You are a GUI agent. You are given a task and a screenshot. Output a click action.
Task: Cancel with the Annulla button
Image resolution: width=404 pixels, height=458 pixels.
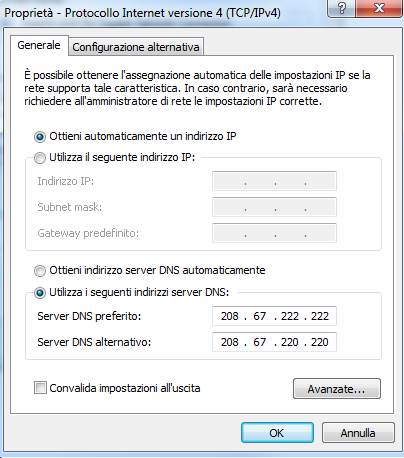[x=358, y=433]
